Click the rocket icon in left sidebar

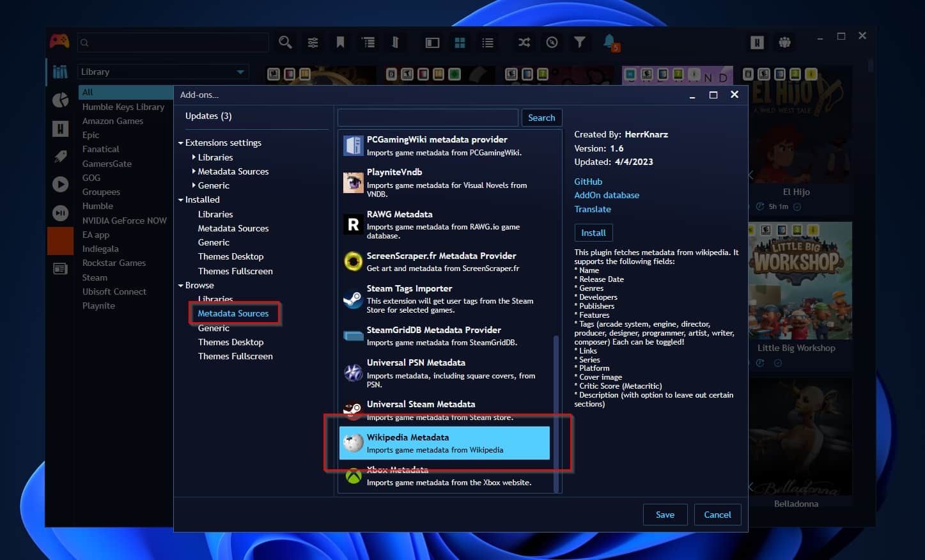tap(60, 156)
